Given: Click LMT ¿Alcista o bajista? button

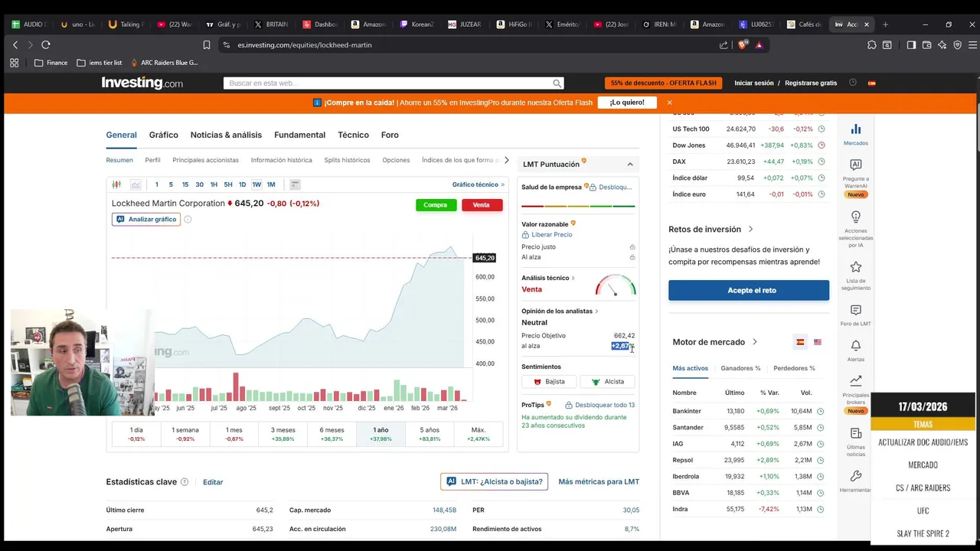Looking at the screenshot, I should click(494, 482).
